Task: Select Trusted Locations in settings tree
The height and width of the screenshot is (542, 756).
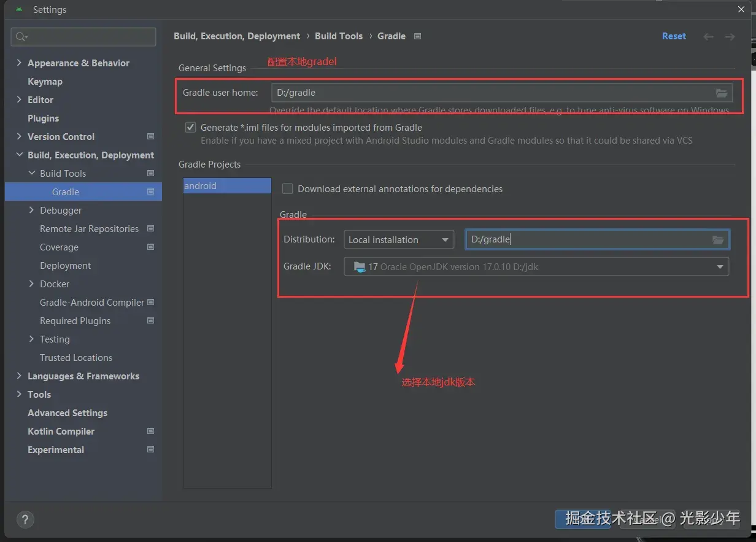Action: point(76,358)
